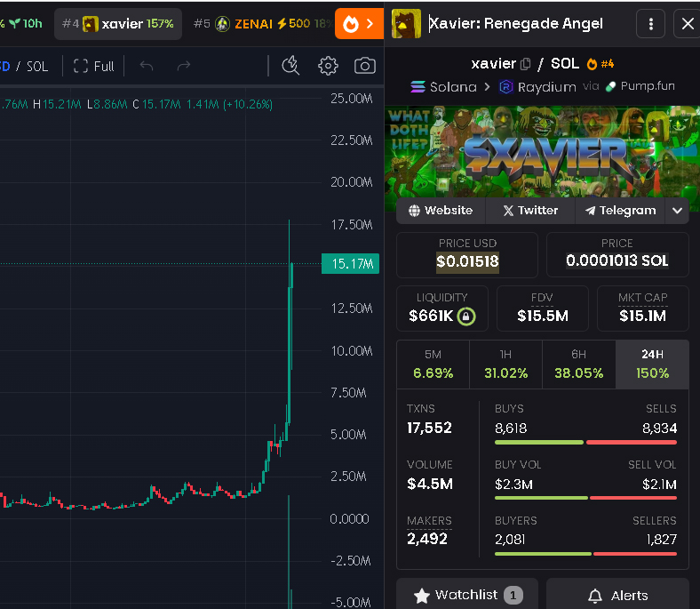The height and width of the screenshot is (609, 700).
Task: Open chart settings gear
Action: [x=328, y=66]
